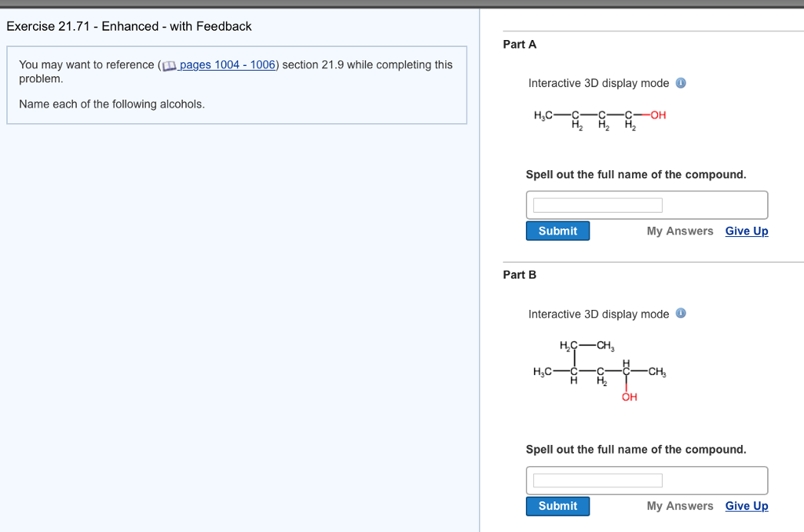804x532 pixels.
Task: Click the red OH group in Part B
Action: 630,397
